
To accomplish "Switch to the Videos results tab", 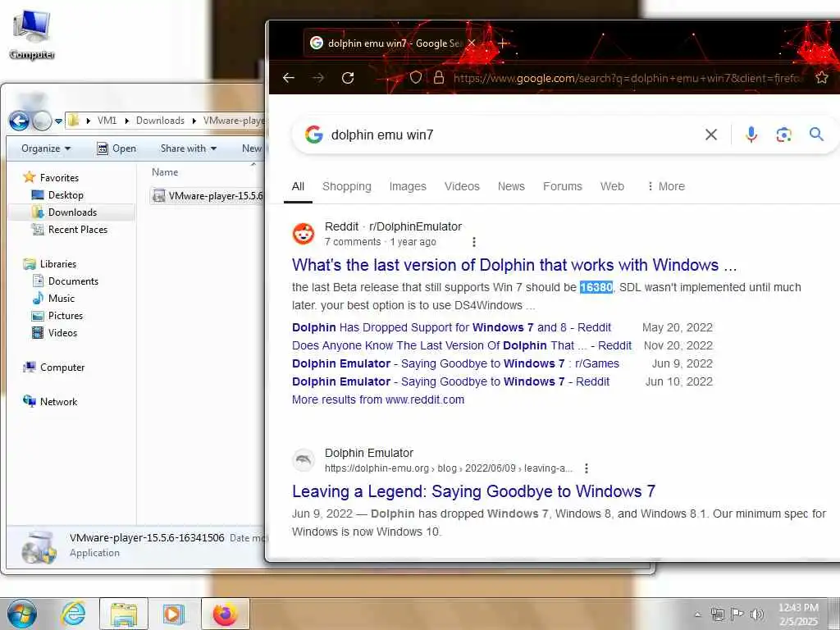I will click(462, 186).
